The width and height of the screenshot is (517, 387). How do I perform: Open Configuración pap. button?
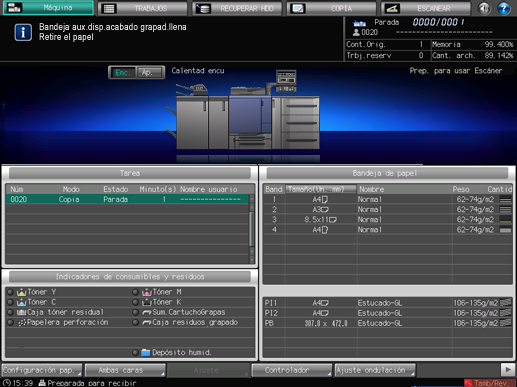tap(42, 370)
